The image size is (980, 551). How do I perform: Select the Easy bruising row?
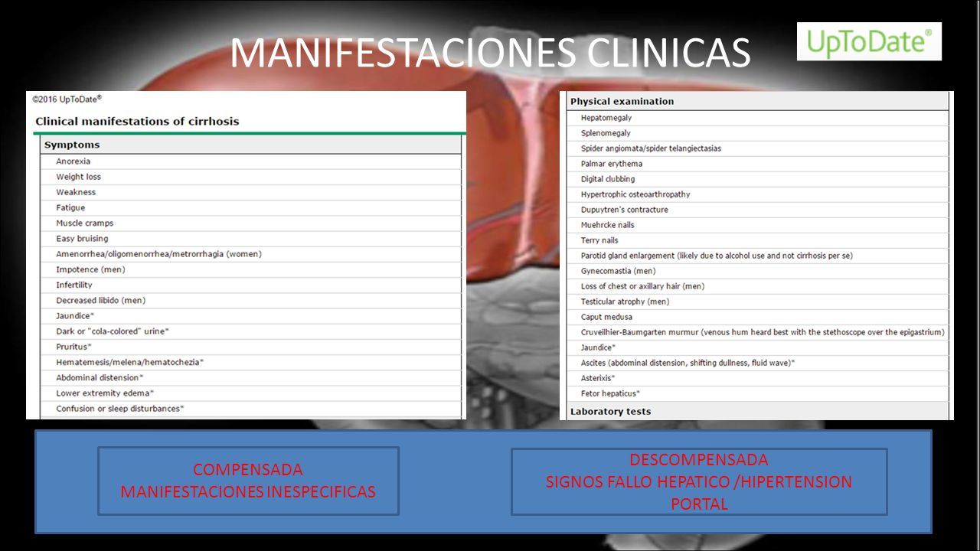[x=251, y=239]
